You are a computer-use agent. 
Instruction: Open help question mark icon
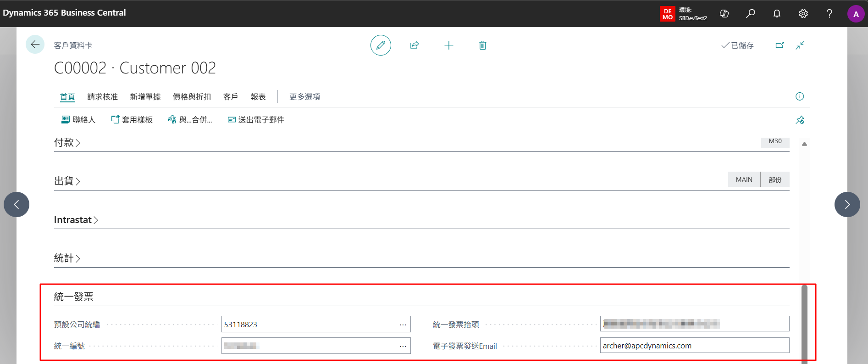[x=829, y=14]
